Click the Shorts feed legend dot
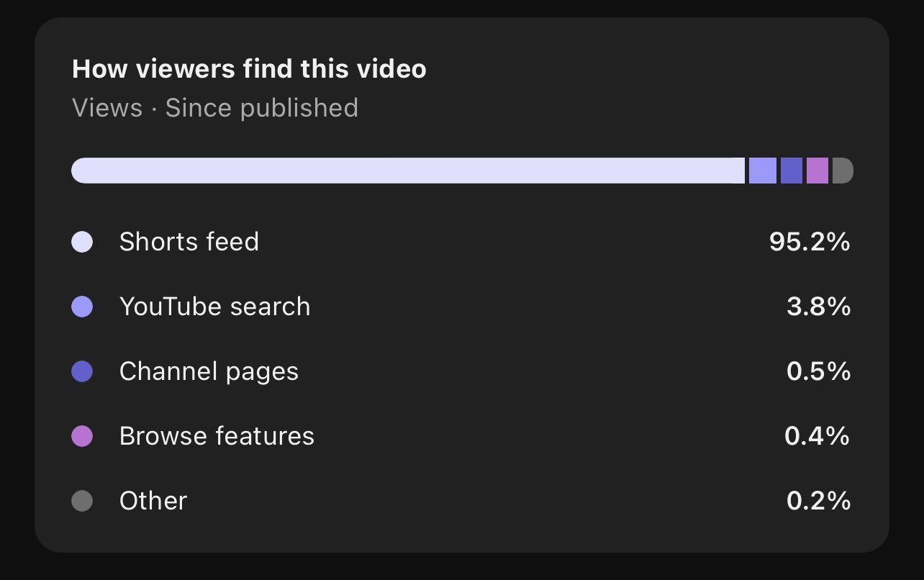Screen dimensions: 924x580 pos(82,242)
